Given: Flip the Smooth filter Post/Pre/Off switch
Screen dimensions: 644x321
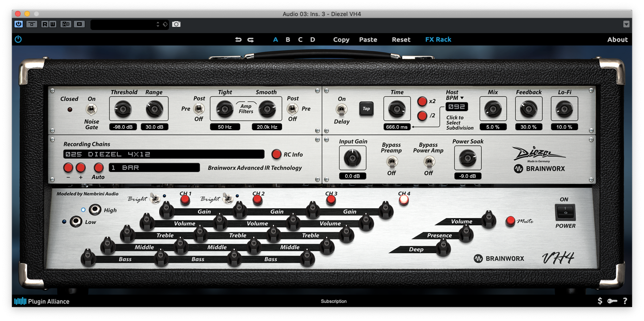Looking at the screenshot, I should [293, 109].
